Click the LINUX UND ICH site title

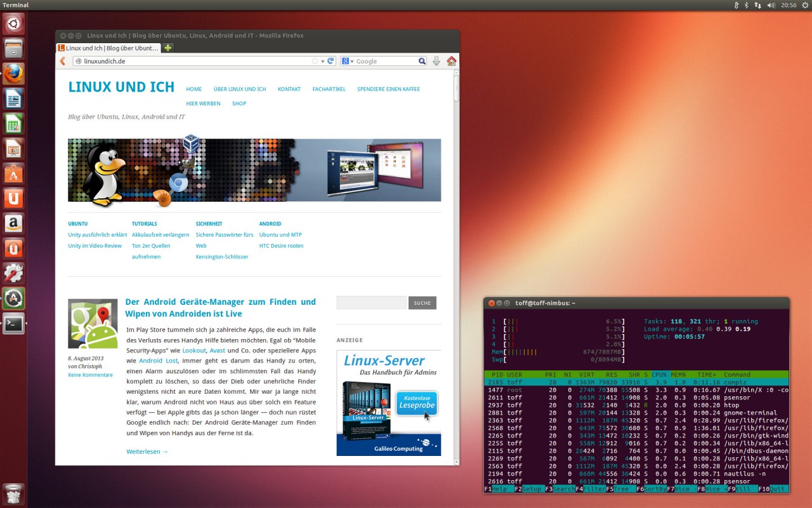click(121, 88)
